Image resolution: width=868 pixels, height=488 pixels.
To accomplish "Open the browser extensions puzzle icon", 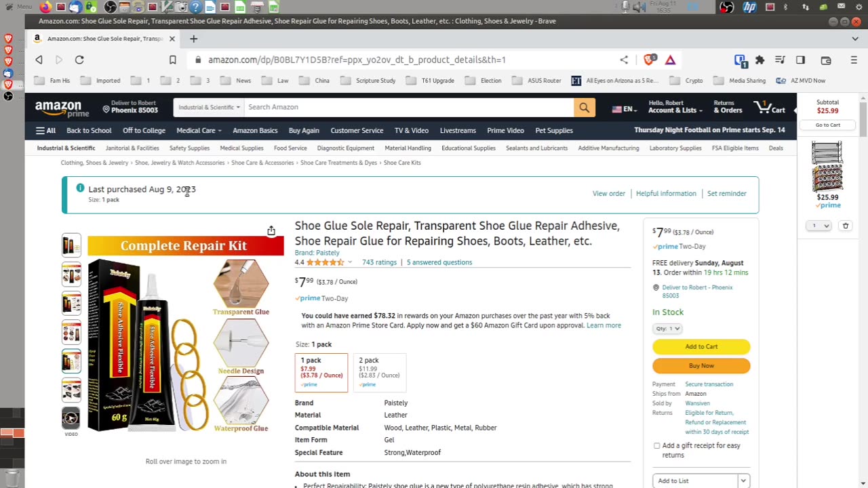I will [759, 60].
